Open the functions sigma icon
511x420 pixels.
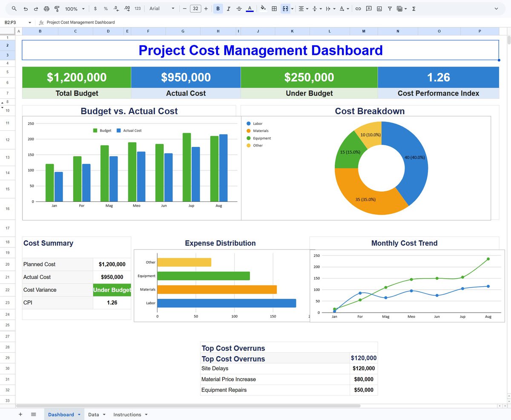(x=414, y=9)
